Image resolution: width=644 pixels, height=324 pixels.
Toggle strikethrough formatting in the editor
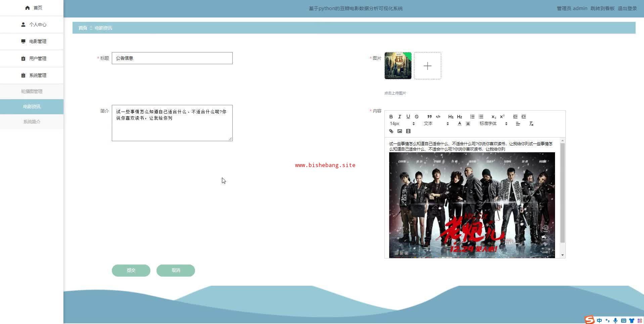(x=417, y=117)
